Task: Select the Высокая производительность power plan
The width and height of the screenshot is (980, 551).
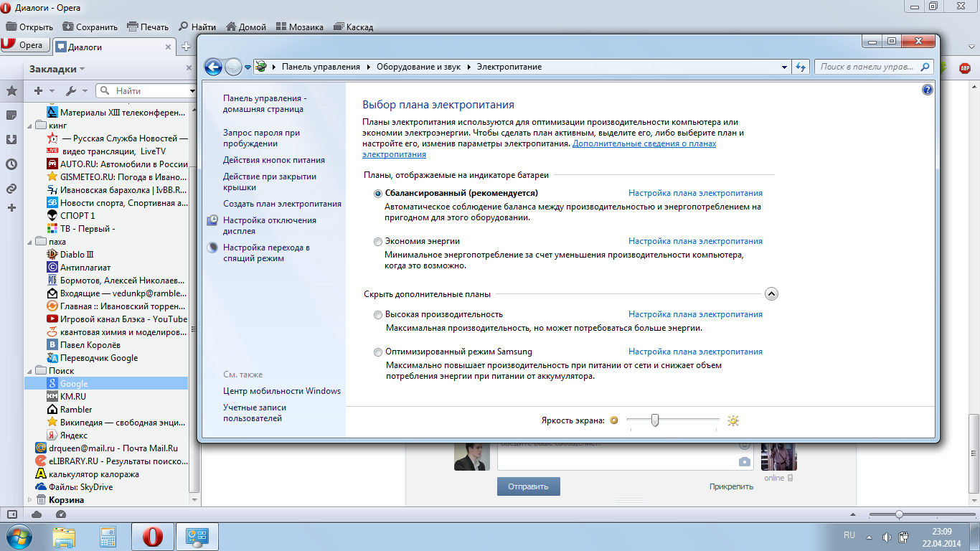Action: pyautogui.click(x=378, y=315)
